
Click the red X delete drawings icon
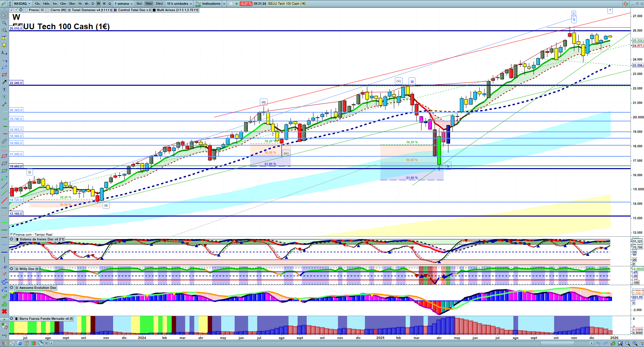4,311
